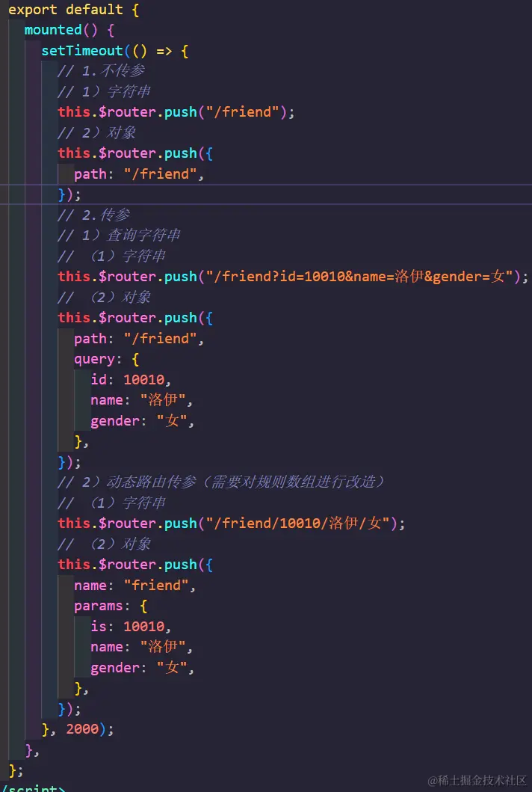Screen dimensions: 532x792
Task: Click the comment "// 2）对象"
Action: pos(97,132)
